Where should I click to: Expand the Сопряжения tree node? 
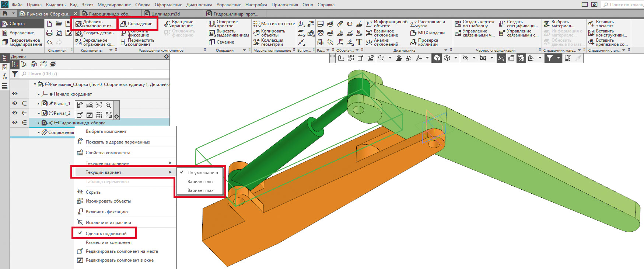click(x=39, y=132)
